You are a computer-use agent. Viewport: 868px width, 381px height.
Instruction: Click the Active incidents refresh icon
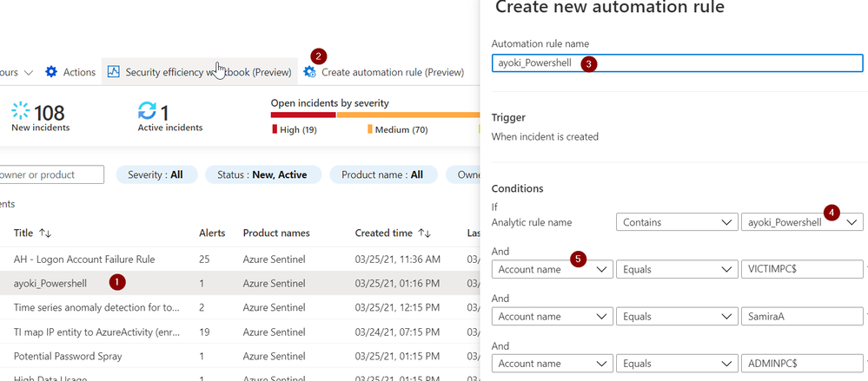[147, 111]
